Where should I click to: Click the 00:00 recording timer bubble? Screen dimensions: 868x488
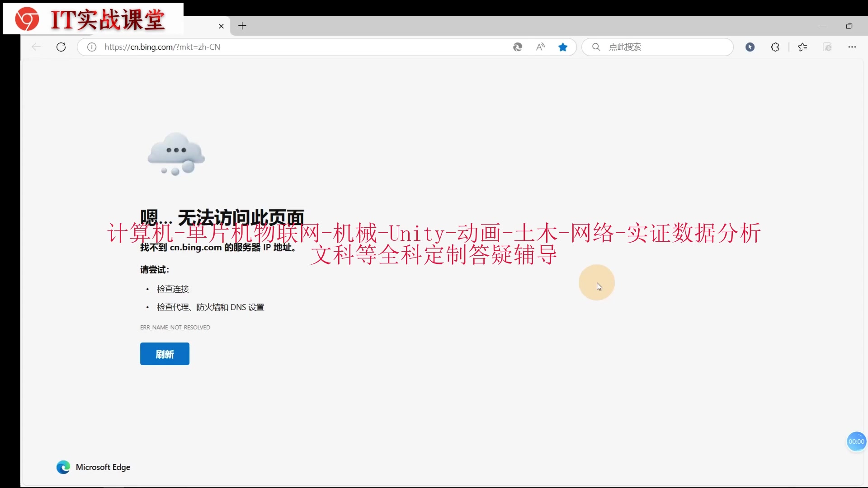coord(856,441)
